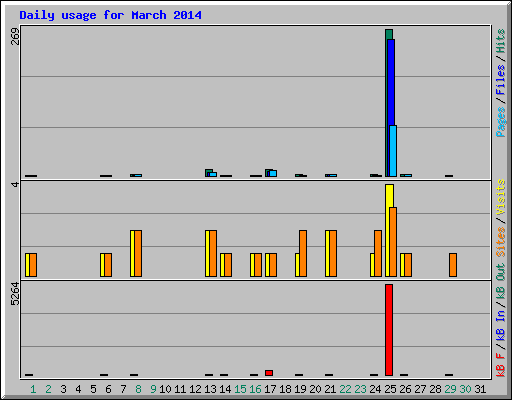
Task: Click the cyan Pages bar for day 25
Action: (393, 151)
